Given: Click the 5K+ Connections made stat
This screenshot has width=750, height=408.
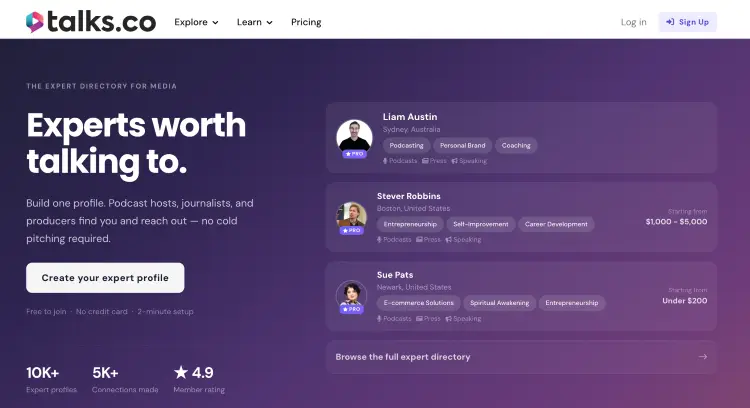Looking at the screenshot, I should [x=125, y=380].
